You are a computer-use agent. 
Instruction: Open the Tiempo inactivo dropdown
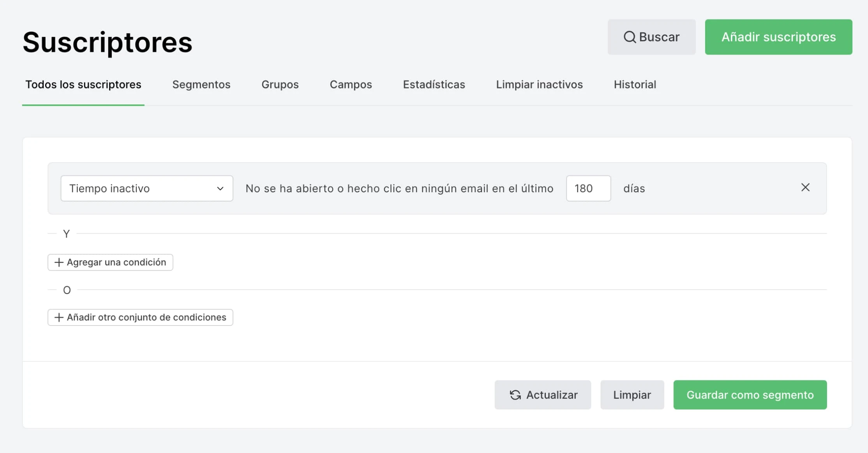click(146, 188)
